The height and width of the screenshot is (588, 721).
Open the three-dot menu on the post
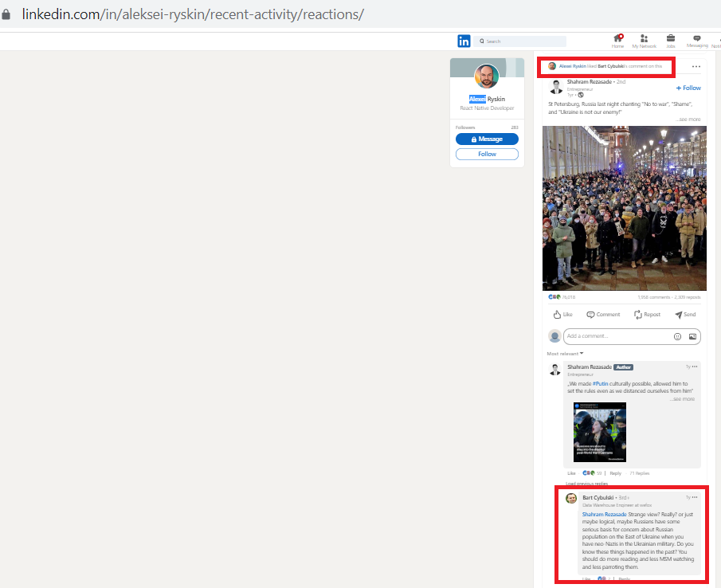pyautogui.click(x=696, y=67)
